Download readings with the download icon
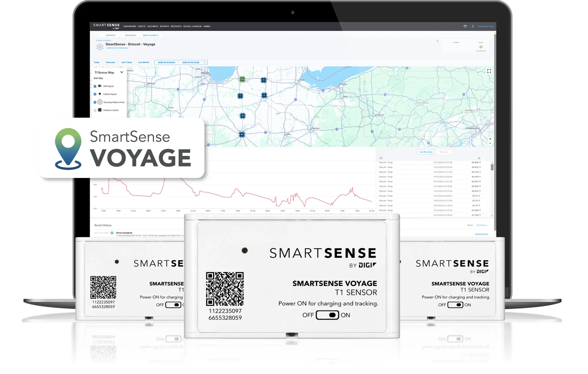Image resolution: width=588 pixels, height=374 pixels. click(x=479, y=158)
